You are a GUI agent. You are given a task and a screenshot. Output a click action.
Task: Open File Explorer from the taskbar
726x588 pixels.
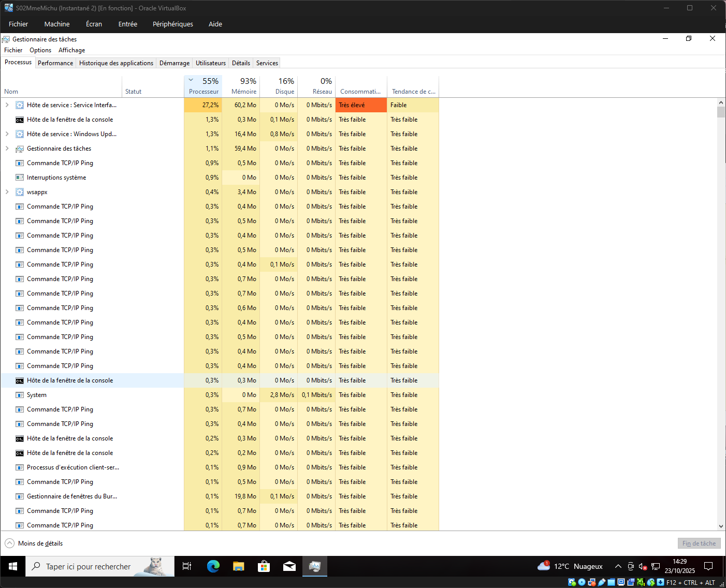point(238,566)
